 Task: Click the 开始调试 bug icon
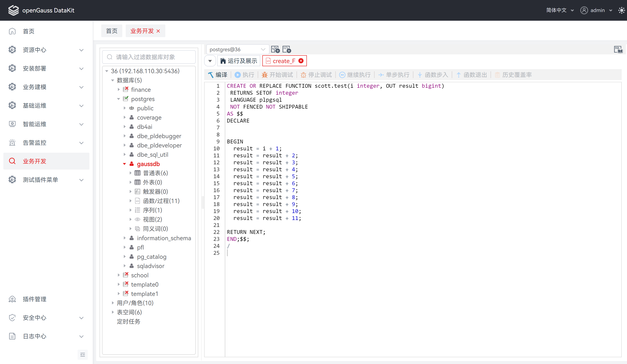(264, 75)
